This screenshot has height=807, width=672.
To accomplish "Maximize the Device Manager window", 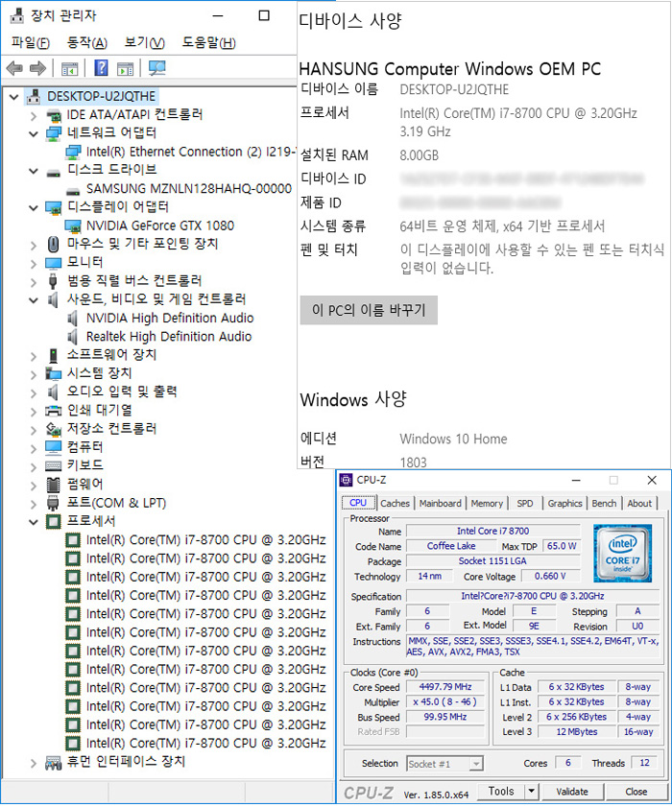I will 264,16.
